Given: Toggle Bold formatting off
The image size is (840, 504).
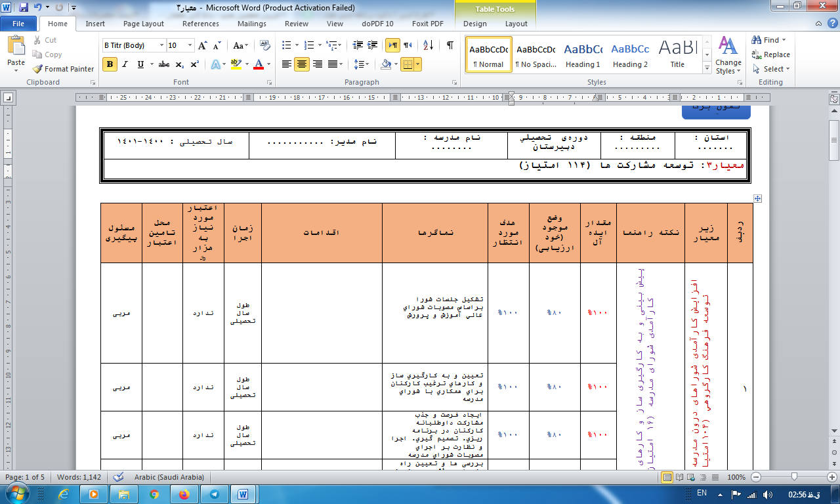Looking at the screenshot, I should point(110,64).
